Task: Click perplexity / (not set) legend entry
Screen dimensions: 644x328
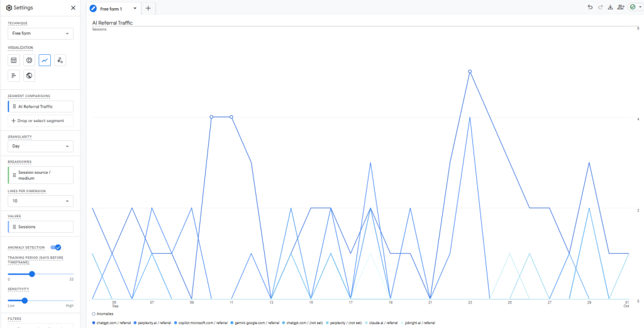Action: tap(343, 323)
